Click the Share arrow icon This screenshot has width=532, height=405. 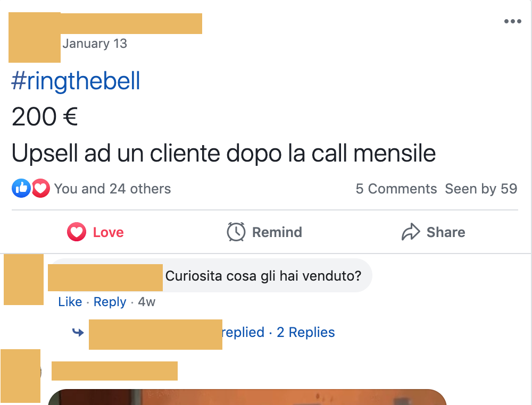(411, 232)
